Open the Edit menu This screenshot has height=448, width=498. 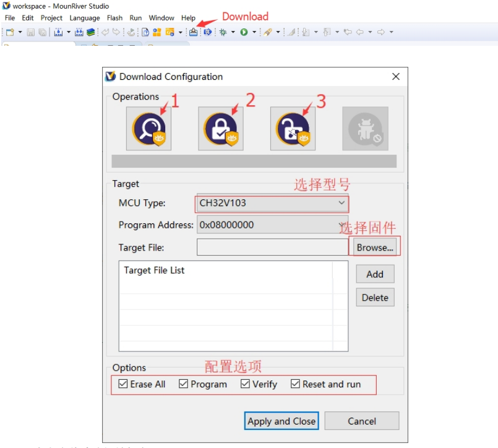pyautogui.click(x=28, y=18)
